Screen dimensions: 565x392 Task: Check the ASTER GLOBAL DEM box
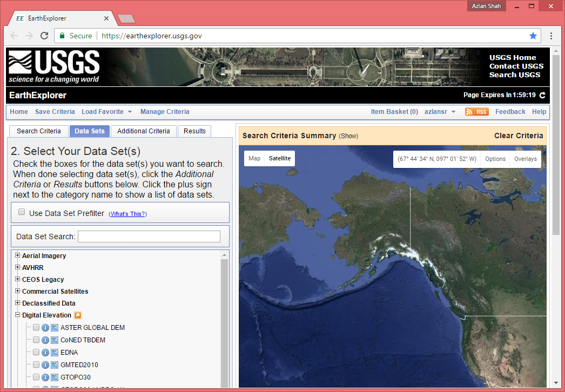36,327
